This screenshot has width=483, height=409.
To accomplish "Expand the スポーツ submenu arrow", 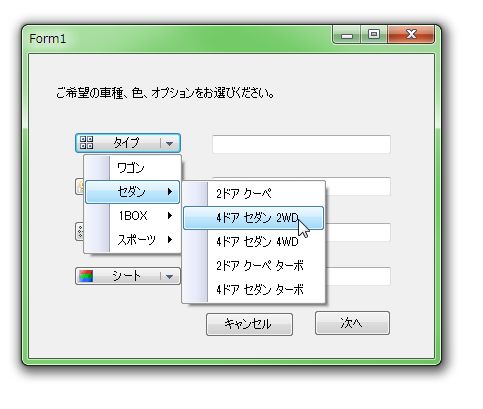I will pos(170,239).
